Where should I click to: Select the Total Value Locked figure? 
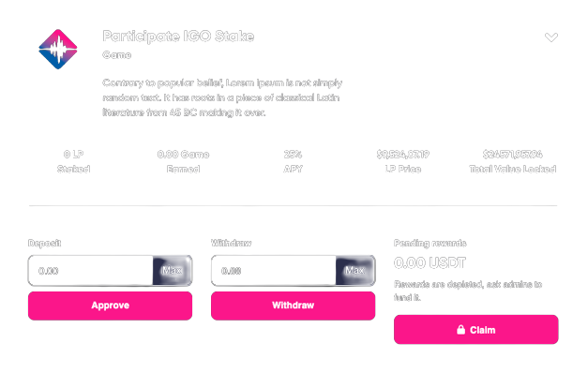pyautogui.click(x=512, y=155)
